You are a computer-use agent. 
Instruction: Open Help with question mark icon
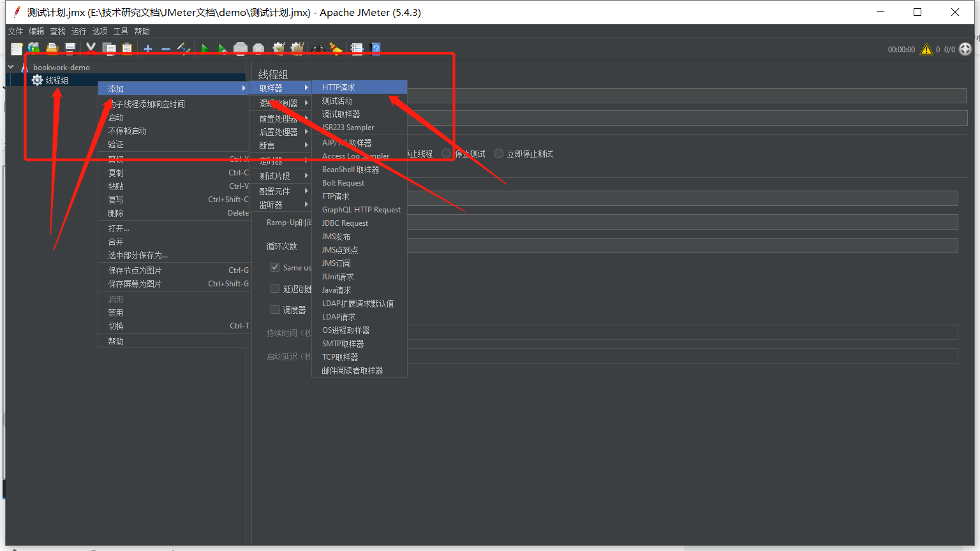coord(375,49)
